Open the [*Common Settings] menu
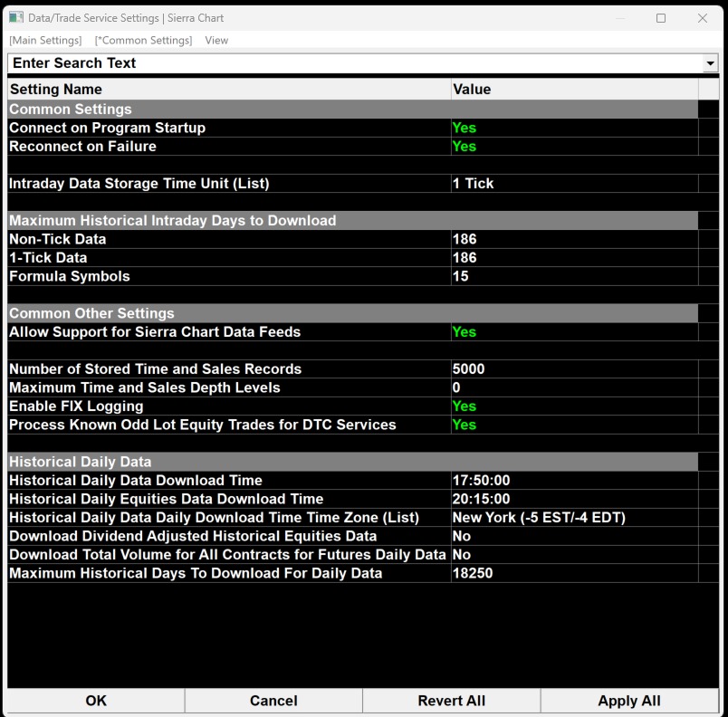Viewport: 728px width, 717px height. [x=143, y=41]
